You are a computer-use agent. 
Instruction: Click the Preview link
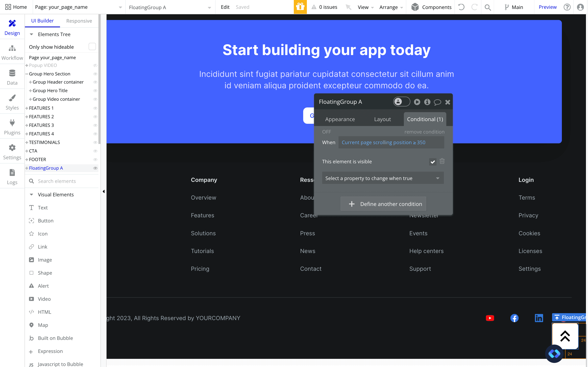pyautogui.click(x=547, y=7)
